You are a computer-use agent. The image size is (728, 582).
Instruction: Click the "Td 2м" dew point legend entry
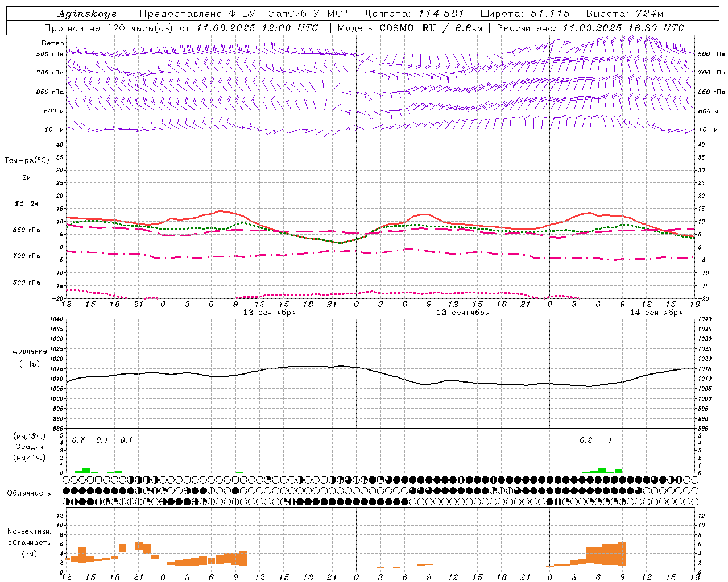point(26,203)
